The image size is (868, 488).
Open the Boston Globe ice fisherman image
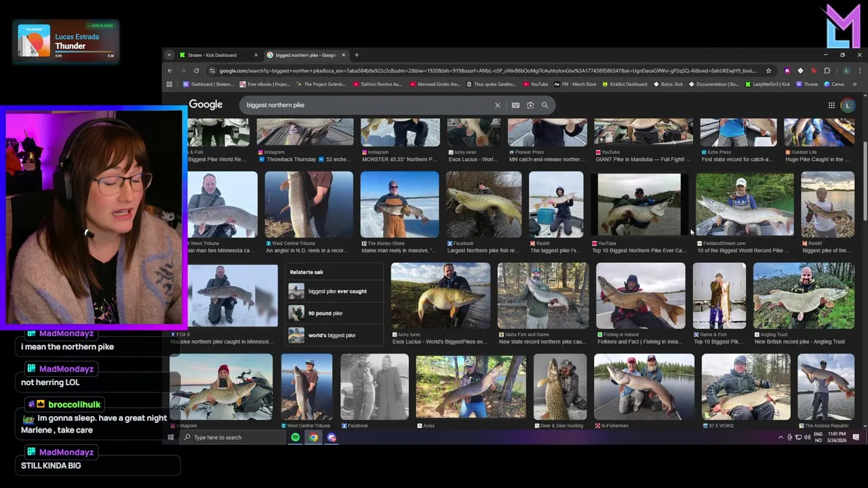pyautogui.click(x=399, y=204)
